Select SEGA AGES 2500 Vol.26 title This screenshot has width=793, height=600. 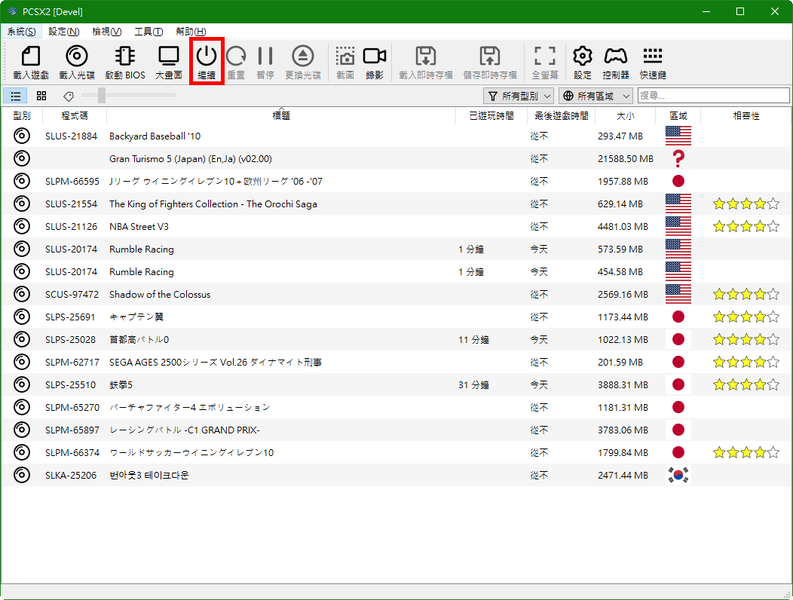tap(215, 362)
